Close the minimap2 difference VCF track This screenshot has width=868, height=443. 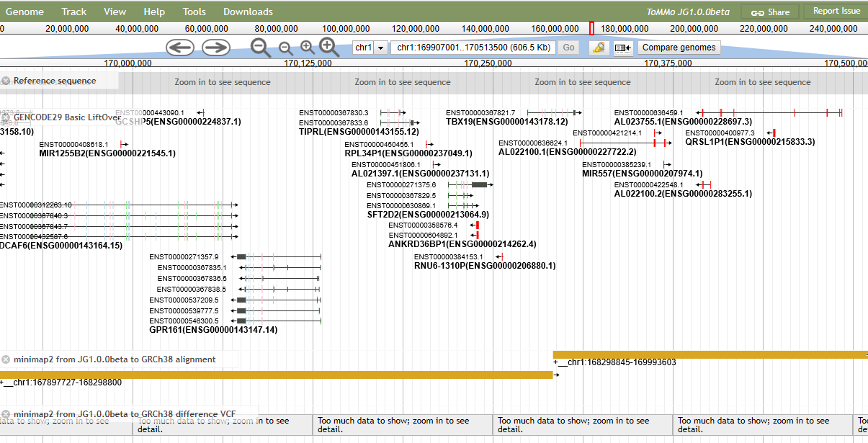point(6,414)
